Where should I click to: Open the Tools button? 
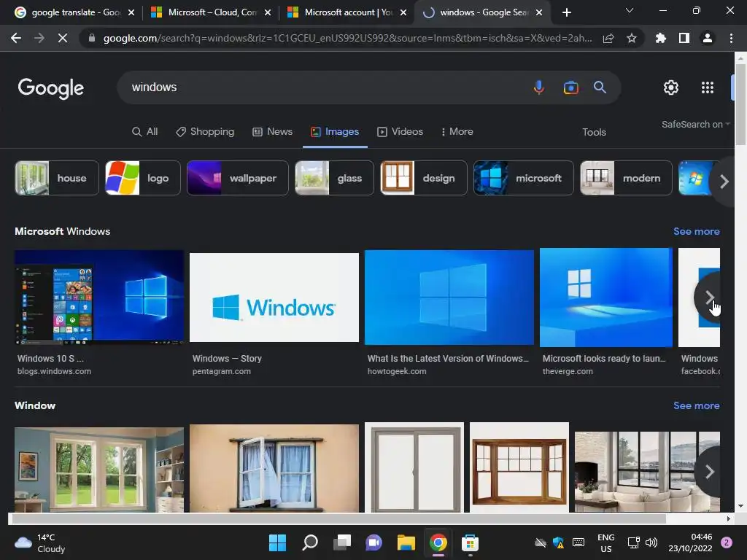594,133
